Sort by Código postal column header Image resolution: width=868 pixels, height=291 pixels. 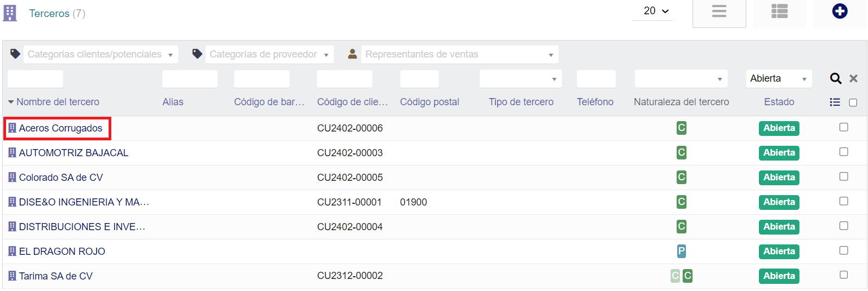(x=429, y=102)
